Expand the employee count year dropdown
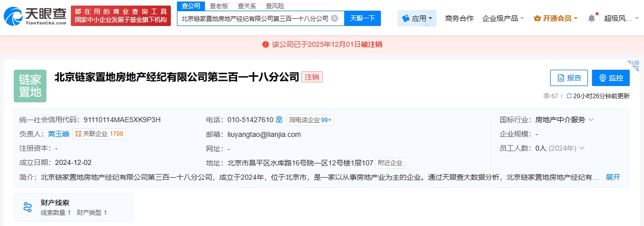The height and width of the screenshot is (226, 644). (582, 148)
